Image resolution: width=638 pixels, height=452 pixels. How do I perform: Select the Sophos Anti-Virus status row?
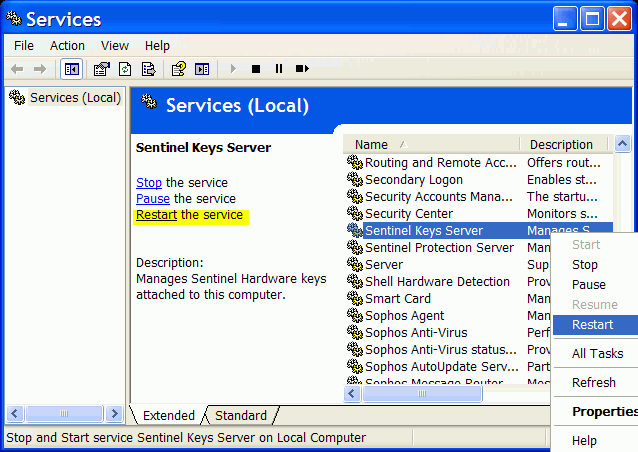448,349
